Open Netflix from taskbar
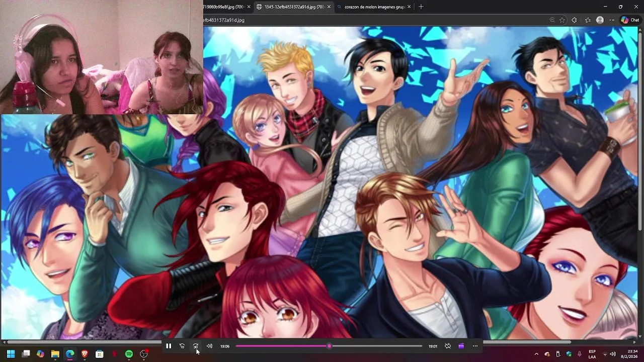Screen dimensions: 644x362 (114, 354)
